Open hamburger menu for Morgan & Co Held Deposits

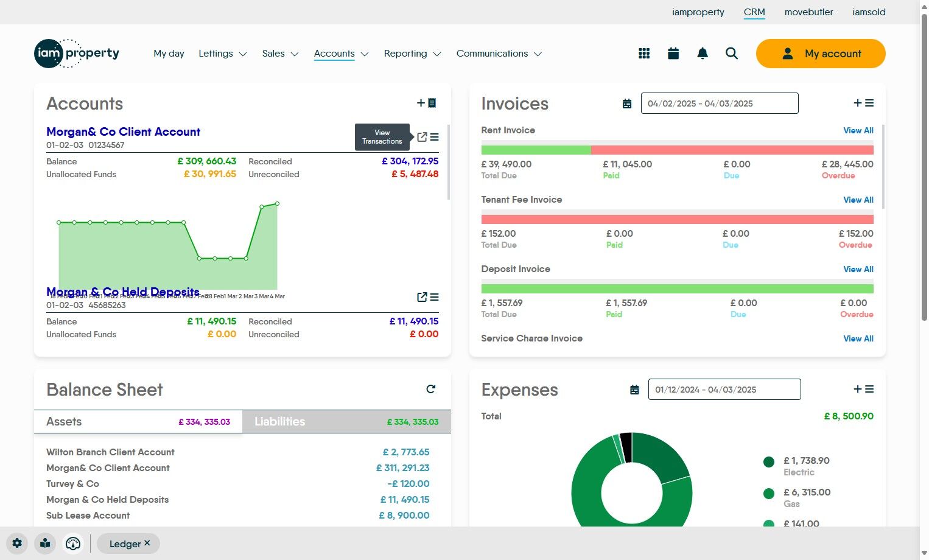435,297
